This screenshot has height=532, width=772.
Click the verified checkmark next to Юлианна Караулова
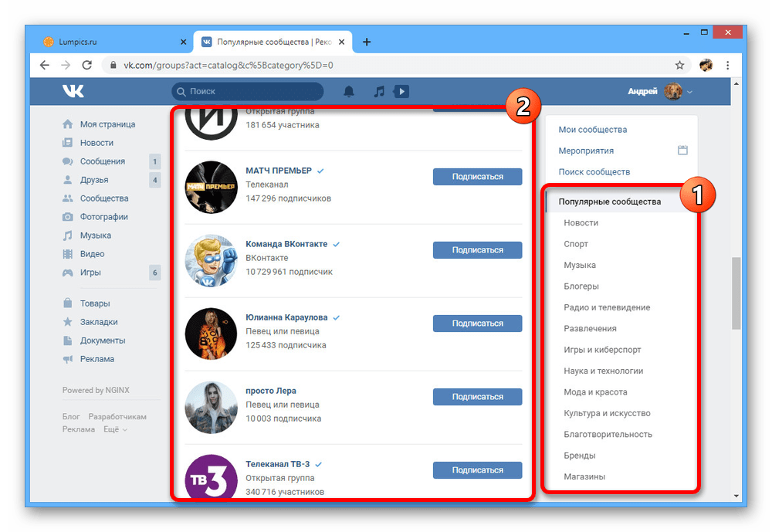click(x=337, y=317)
